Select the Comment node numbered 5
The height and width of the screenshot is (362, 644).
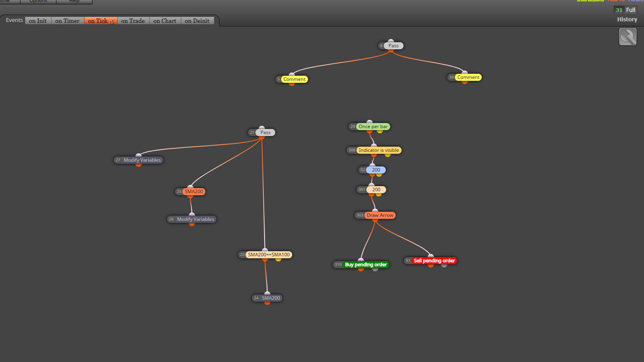pyautogui.click(x=294, y=79)
